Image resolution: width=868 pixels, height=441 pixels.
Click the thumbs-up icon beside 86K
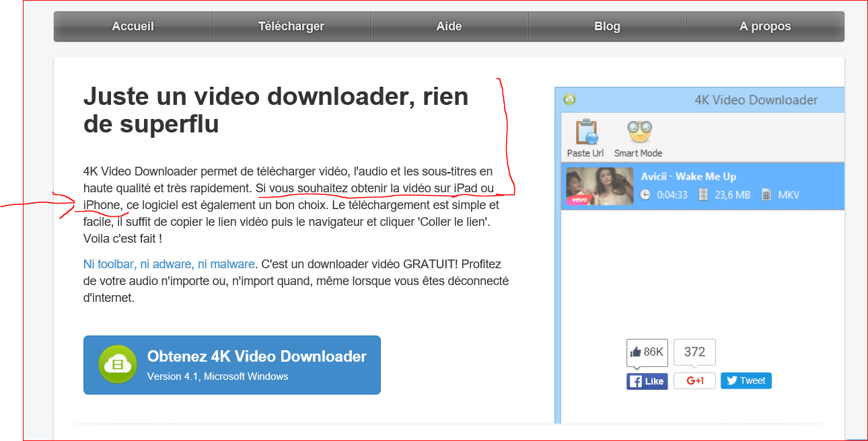[636, 352]
